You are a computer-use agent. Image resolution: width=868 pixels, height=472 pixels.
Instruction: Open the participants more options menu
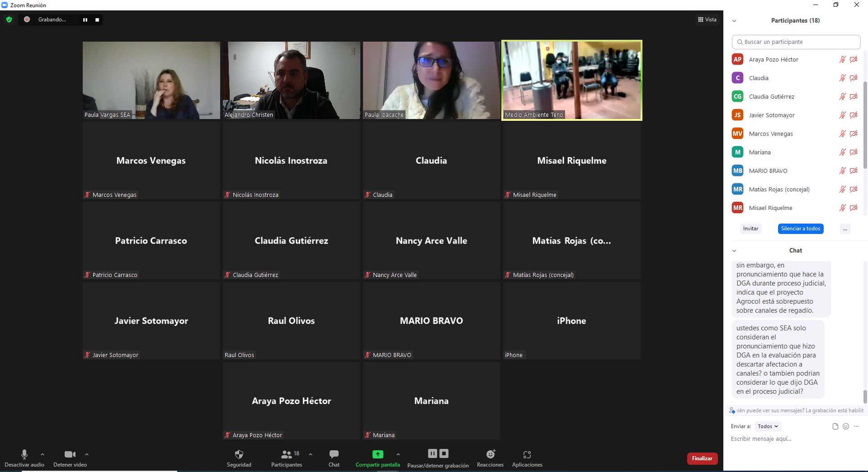(845, 229)
